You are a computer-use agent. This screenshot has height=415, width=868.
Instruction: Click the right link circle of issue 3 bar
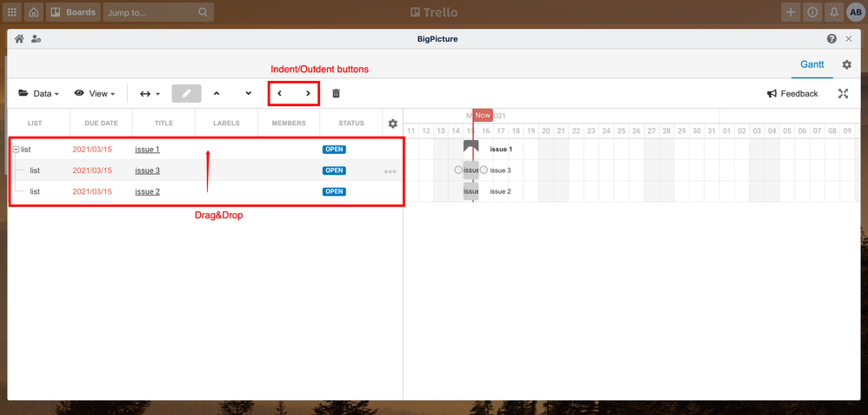pyautogui.click(x=484, y=171)
